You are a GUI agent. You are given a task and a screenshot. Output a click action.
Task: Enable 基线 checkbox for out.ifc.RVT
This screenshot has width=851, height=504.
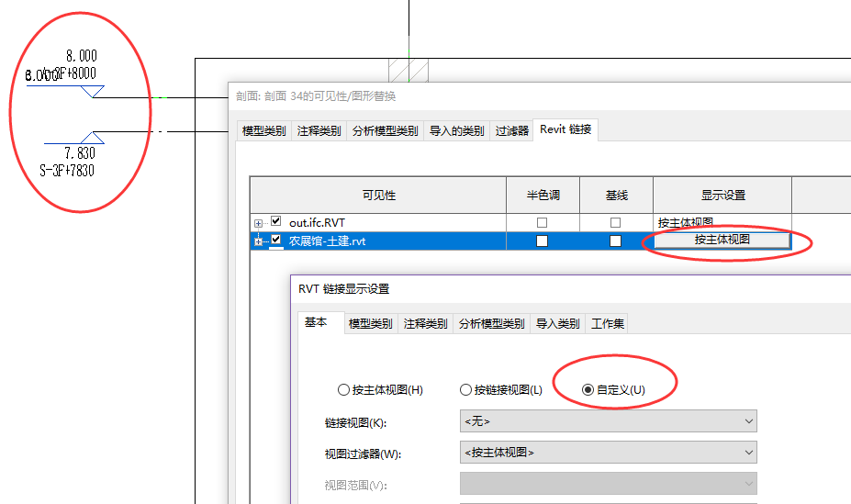coord(615,222)
